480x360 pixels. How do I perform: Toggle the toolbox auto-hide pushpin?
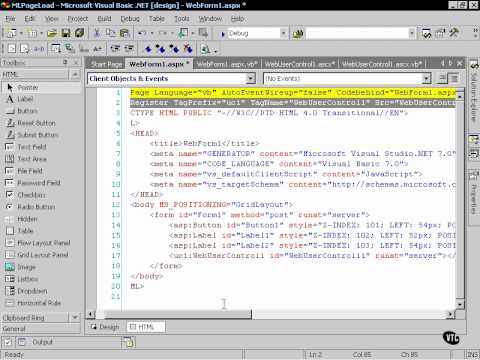[65, 62]
